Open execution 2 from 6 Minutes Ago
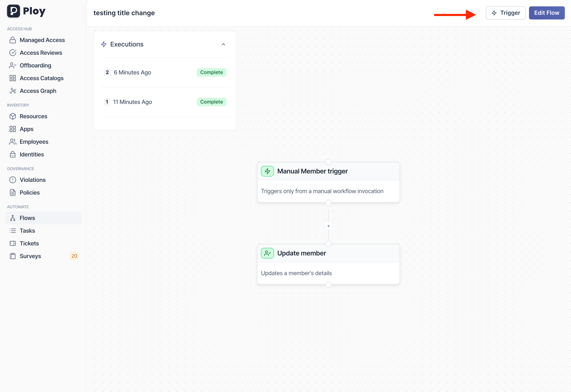Viewport: 571px width, 392px height. click(165, 73)
